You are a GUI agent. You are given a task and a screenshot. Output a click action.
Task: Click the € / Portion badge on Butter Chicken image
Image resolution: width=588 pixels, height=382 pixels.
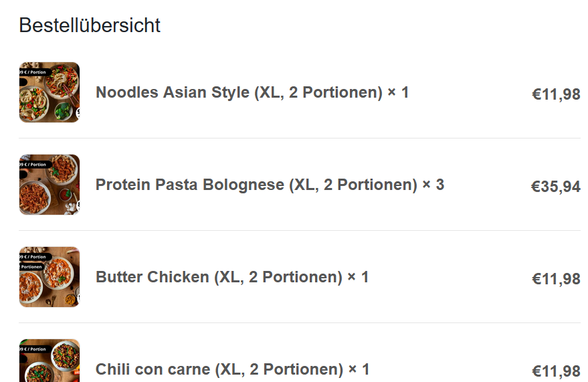click(35, 257)
